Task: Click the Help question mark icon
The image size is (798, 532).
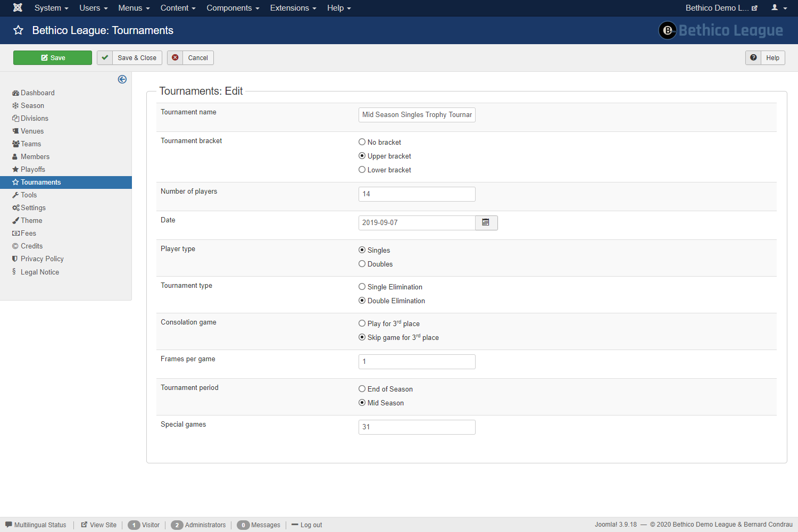Action: (x=753, y=57)
